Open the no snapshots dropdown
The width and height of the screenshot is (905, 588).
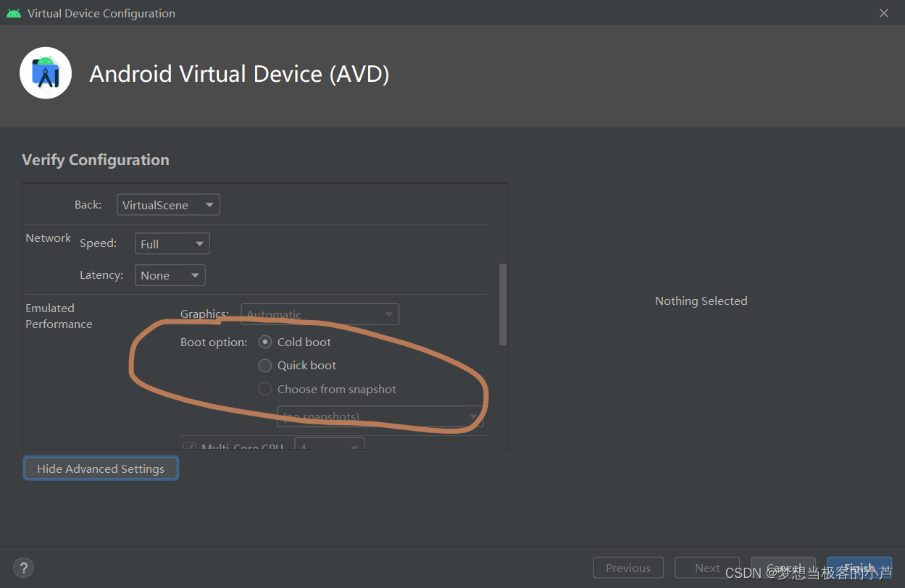click(x=380, y=416)
